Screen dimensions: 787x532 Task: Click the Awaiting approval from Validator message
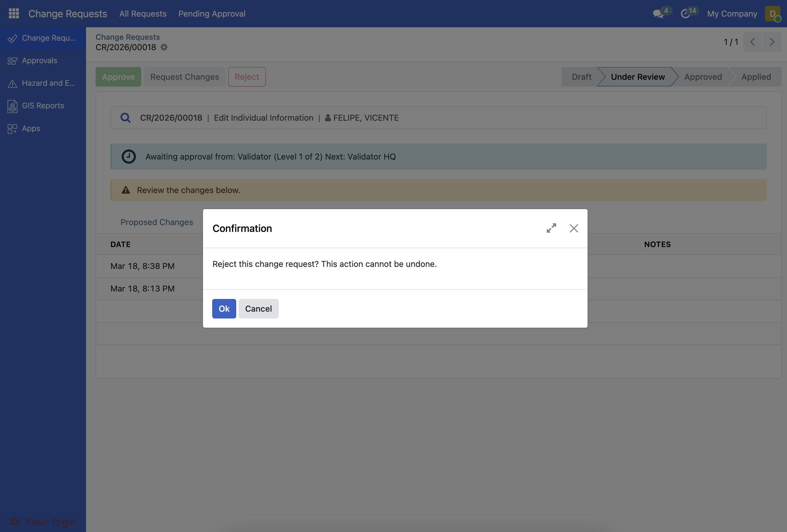[271, 157]
